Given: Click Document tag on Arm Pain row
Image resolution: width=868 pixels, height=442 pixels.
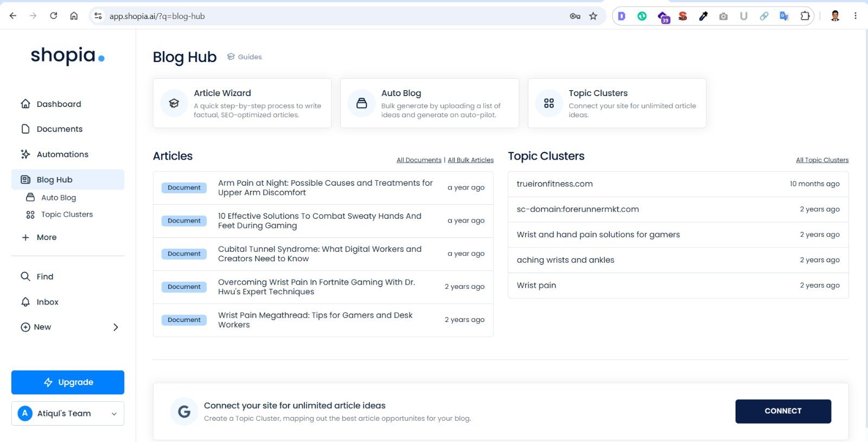Looking at the screenshot, I should pyautogui.click(x=184, y=188).
